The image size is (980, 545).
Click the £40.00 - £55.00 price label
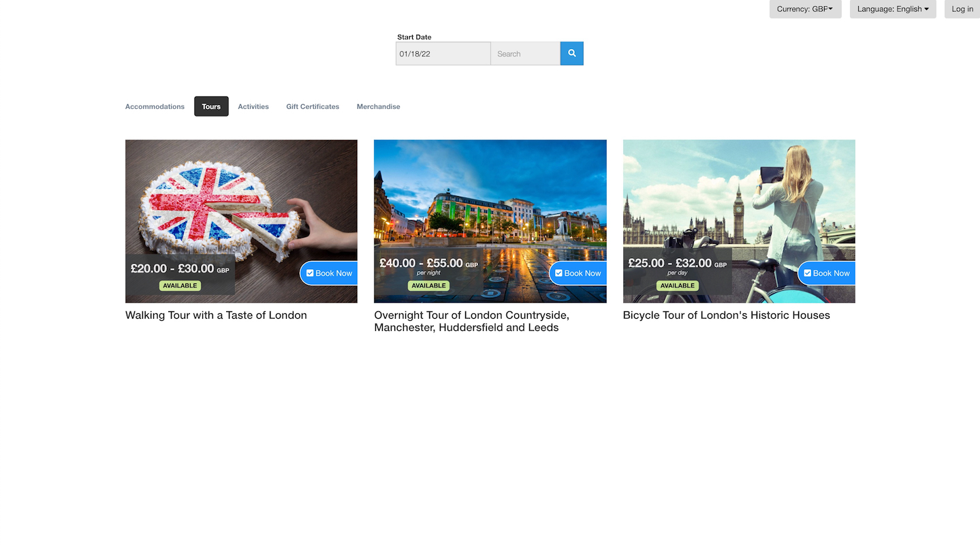tap(429, 263)
